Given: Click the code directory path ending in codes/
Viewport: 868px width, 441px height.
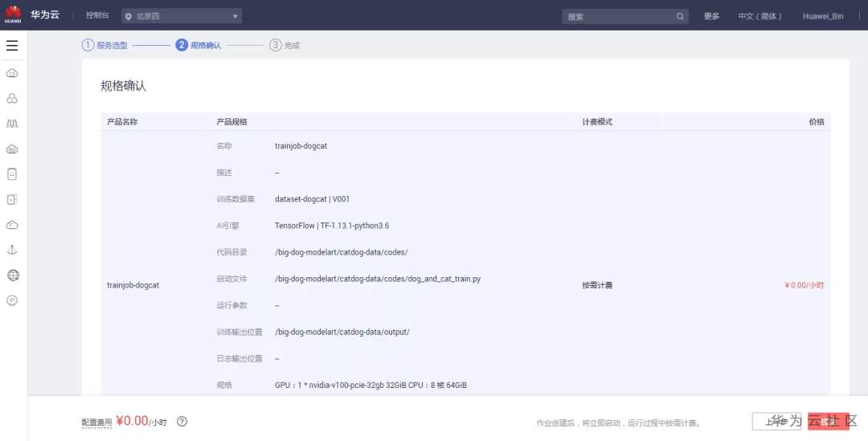Looking at the screenshot, I should pyautogui.click(x=341, y=252).
